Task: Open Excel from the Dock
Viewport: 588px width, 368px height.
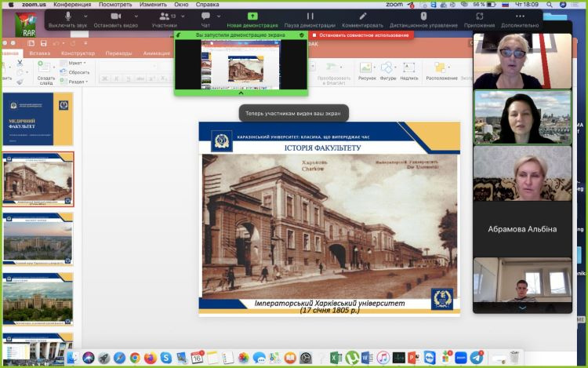Action: [x=336, y=358]
